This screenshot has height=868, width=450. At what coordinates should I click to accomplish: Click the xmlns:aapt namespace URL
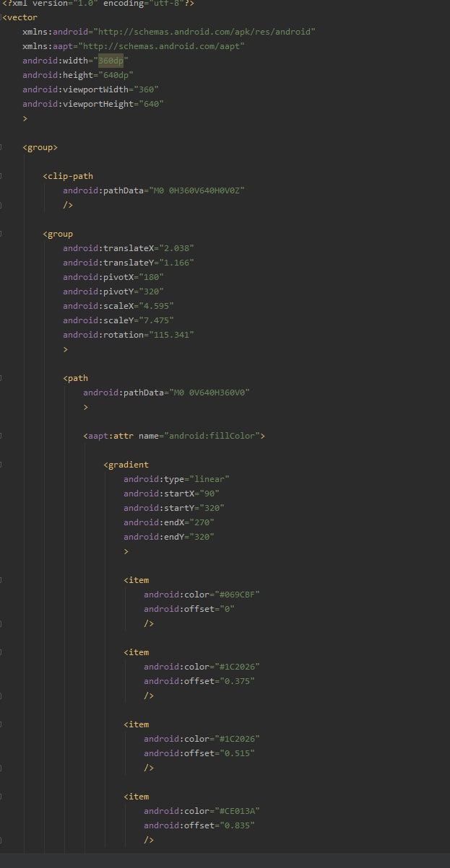pos(162,46)
